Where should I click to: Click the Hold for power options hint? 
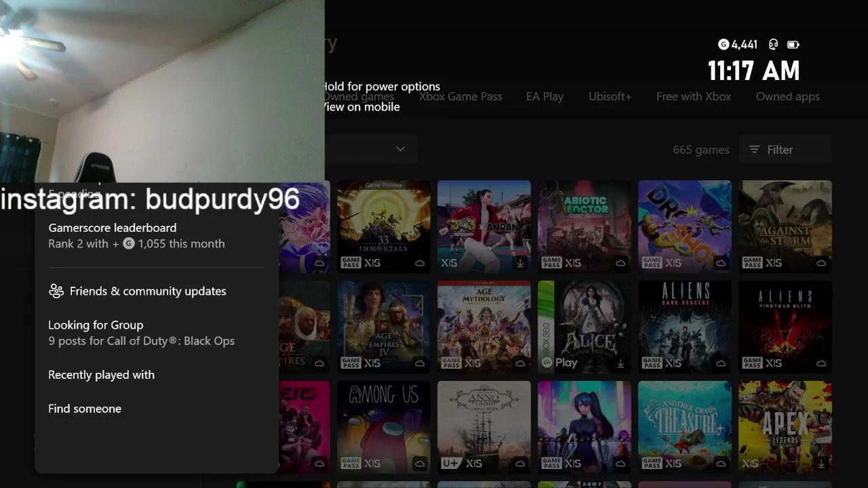(380, 86)
